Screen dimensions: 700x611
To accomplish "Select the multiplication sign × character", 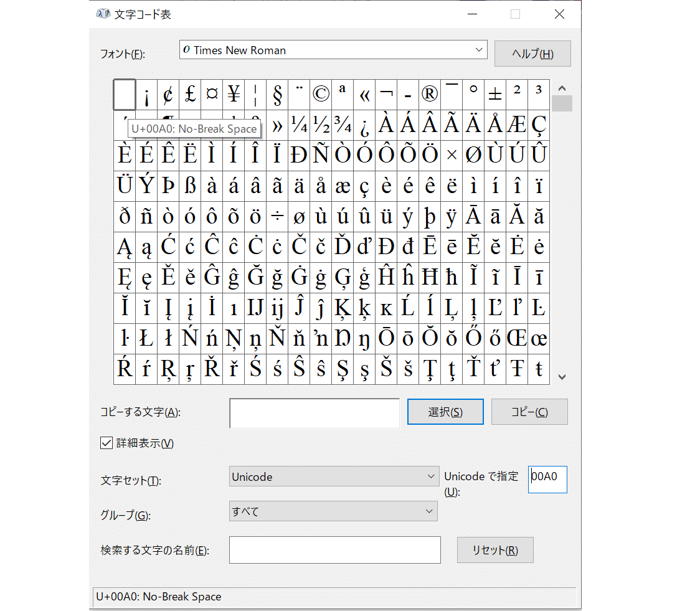I will (x=452, y=156).
